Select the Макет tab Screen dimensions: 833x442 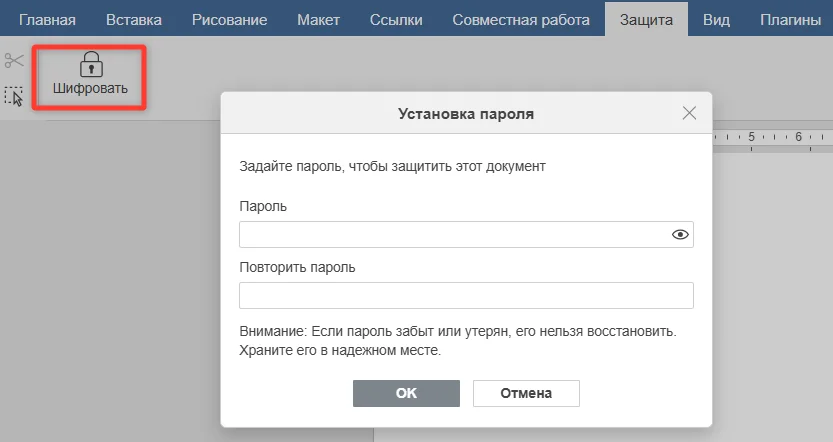pos(318,20)
